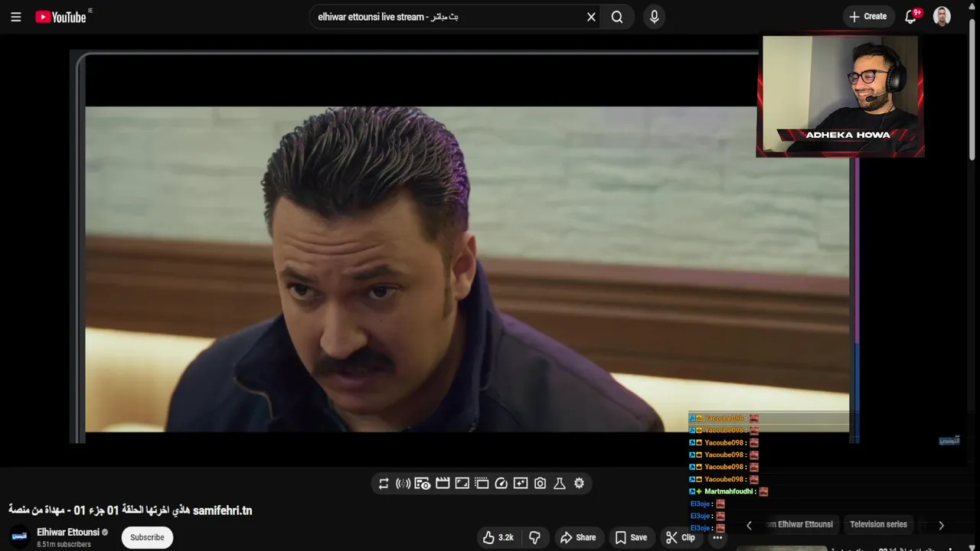Open video filters sparkle icon
Image resolution: width=980 pixels, height=551 pixels.
(x=521, y=484)
